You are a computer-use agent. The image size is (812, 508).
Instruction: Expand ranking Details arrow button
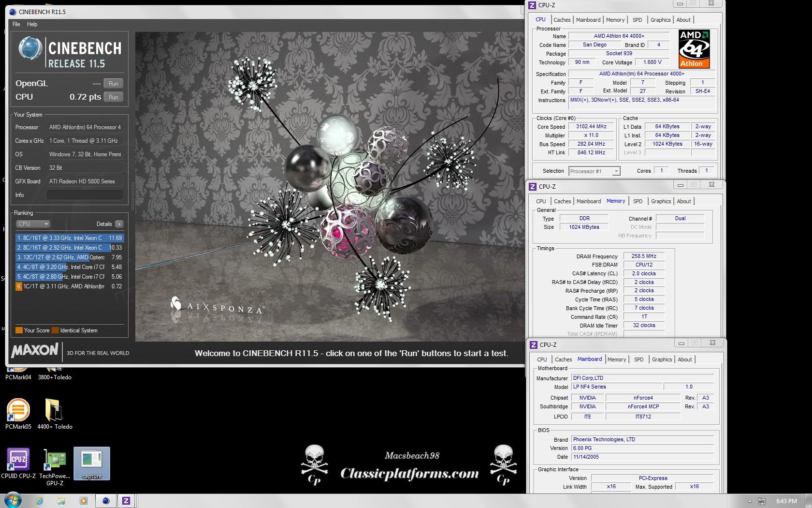coord(119,224)
